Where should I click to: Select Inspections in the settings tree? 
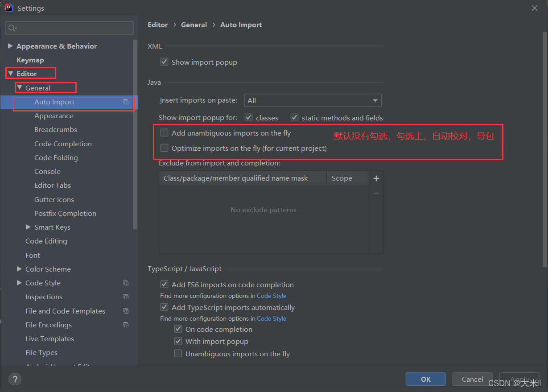click(x=44, y=297)
